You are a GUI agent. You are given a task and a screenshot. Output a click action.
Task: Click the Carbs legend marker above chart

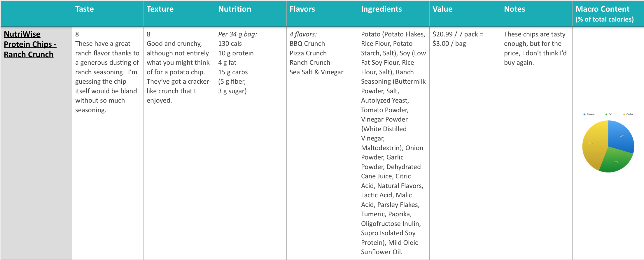pos(624,114)
